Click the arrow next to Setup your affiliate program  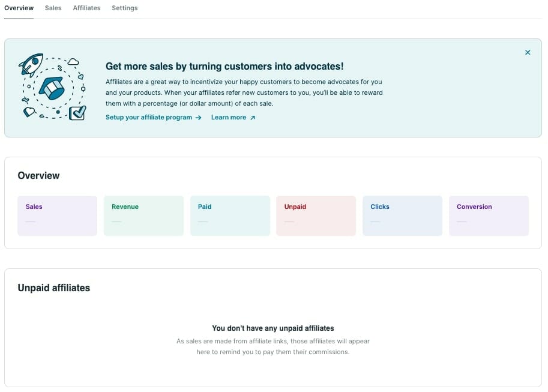click(x=199, y=118)
